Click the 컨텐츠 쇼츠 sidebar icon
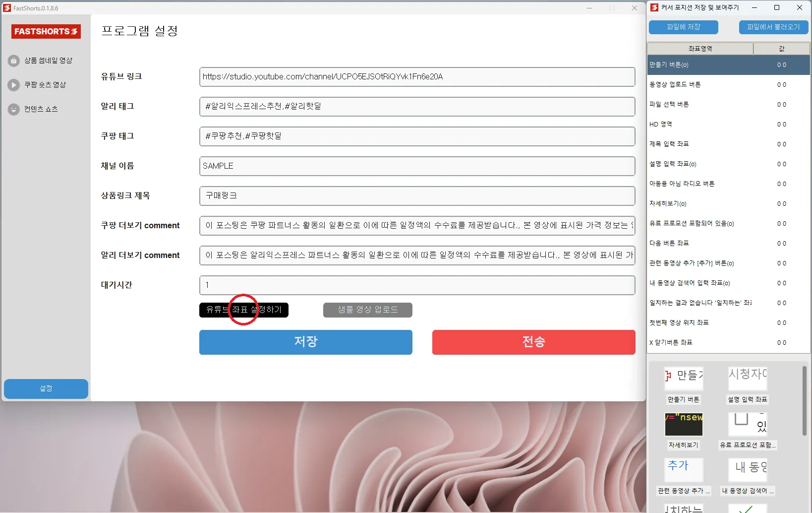 point(14,109)
